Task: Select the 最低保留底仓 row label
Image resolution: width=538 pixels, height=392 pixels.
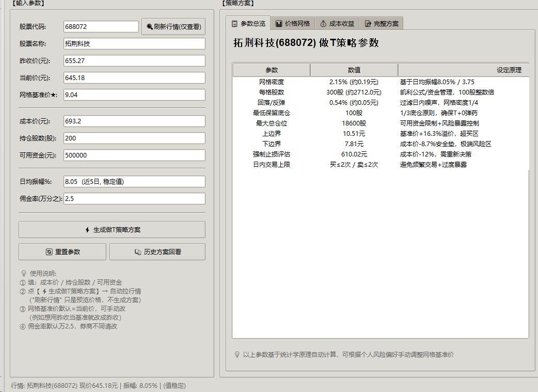Action: click(x=272, y=113)
